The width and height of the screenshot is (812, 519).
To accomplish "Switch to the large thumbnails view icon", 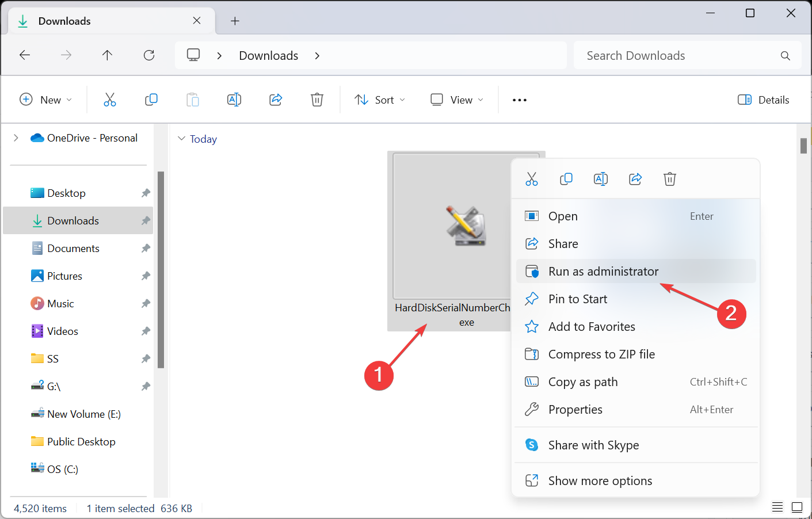I will [x=797, y=507].
